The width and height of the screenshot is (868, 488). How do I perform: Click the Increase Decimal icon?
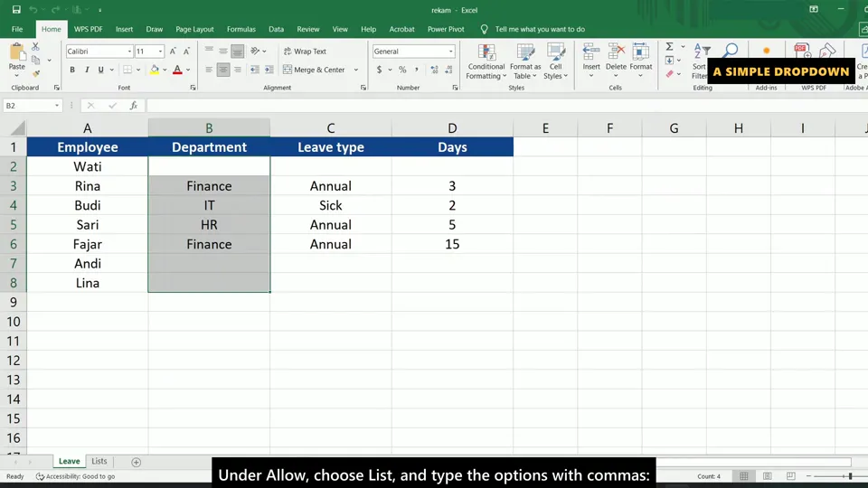coord(434,70)
